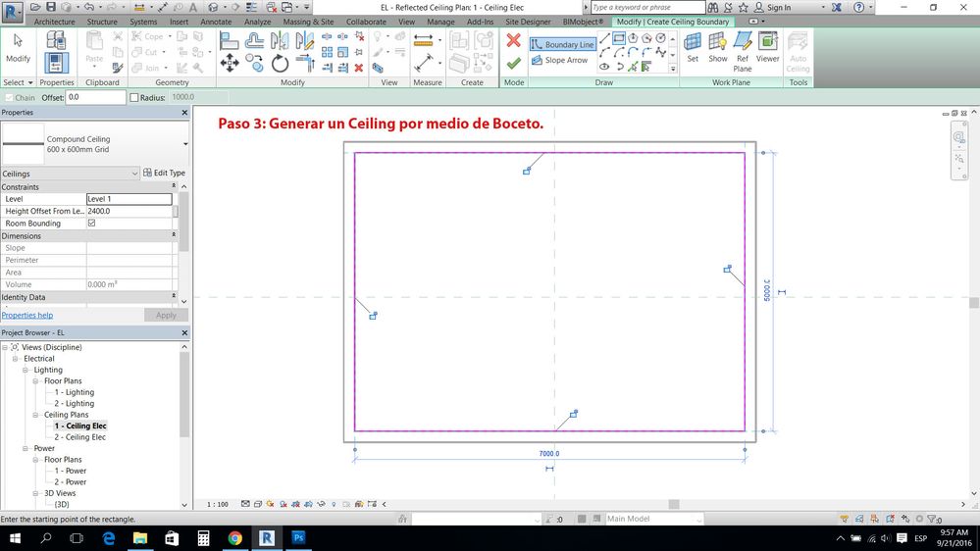Select the Rectangle draw tool
Viewport: 980px width, 551px height.
[x=619, y=39]
